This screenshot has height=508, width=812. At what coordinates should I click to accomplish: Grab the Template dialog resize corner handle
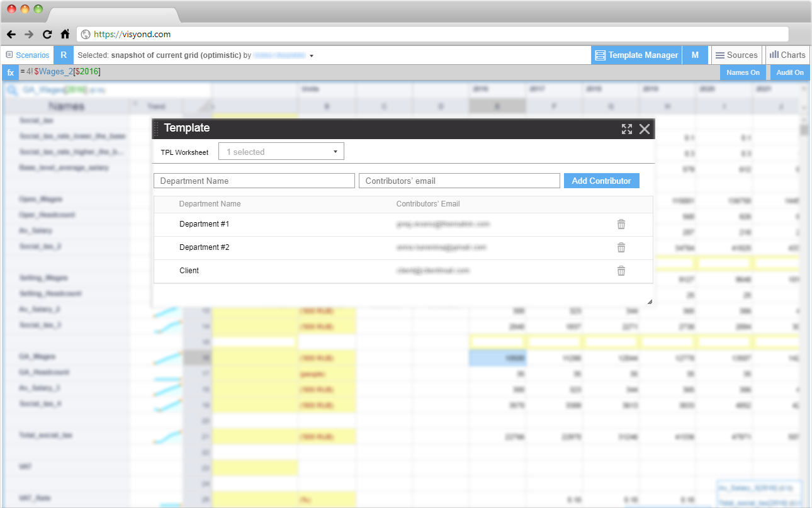[x=650, y=302]
